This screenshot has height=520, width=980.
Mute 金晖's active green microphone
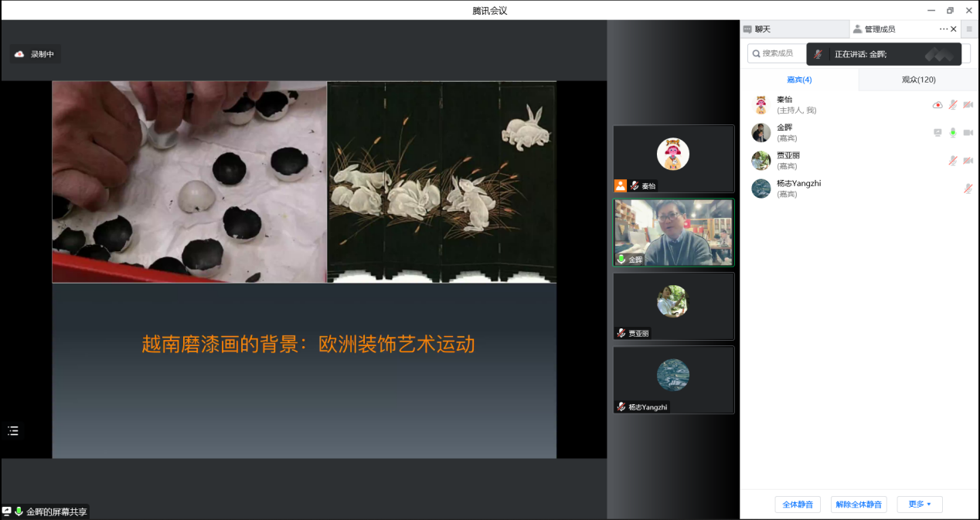click(x=953, y=133)
